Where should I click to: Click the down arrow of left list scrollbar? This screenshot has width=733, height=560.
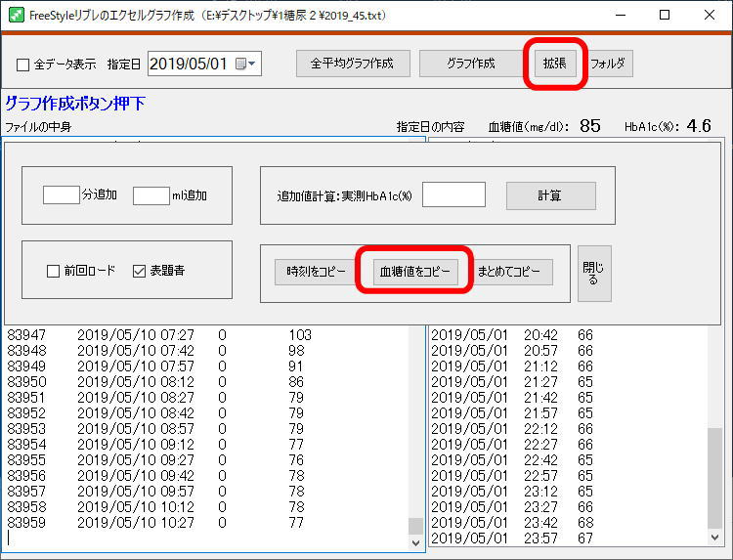coord(415,540)
